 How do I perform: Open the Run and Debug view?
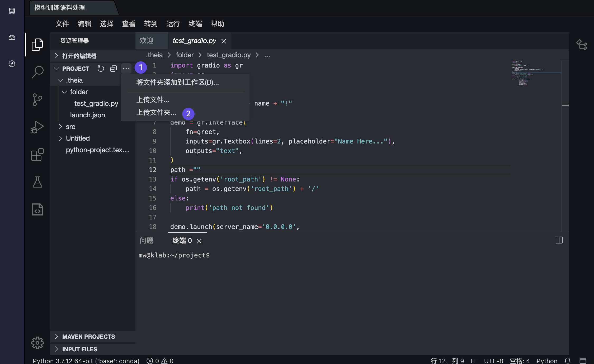[37, 127]
